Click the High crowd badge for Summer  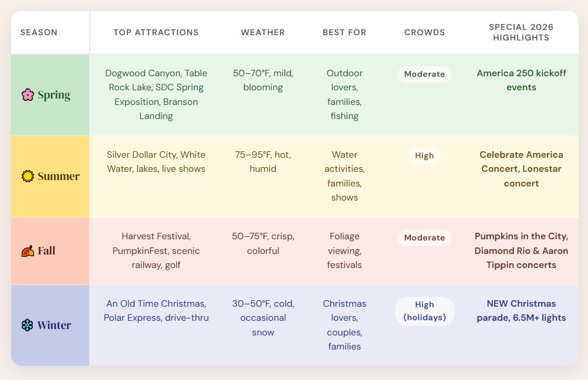[x=424, y=156]
